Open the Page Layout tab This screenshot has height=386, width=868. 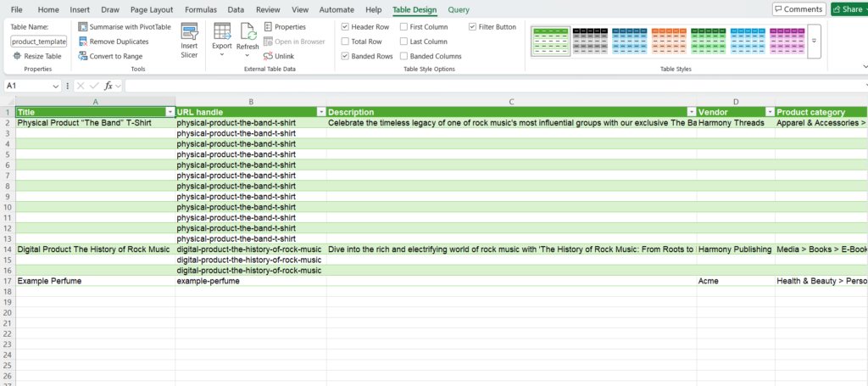(x=152, y=9)
